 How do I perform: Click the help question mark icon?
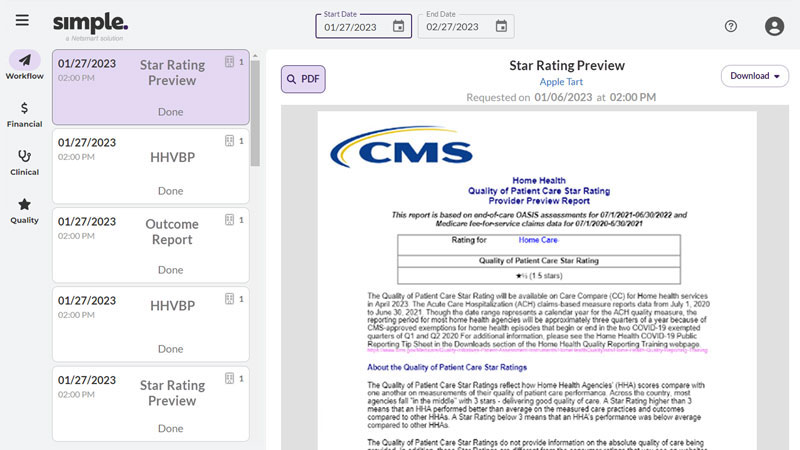tap(731, 27)
